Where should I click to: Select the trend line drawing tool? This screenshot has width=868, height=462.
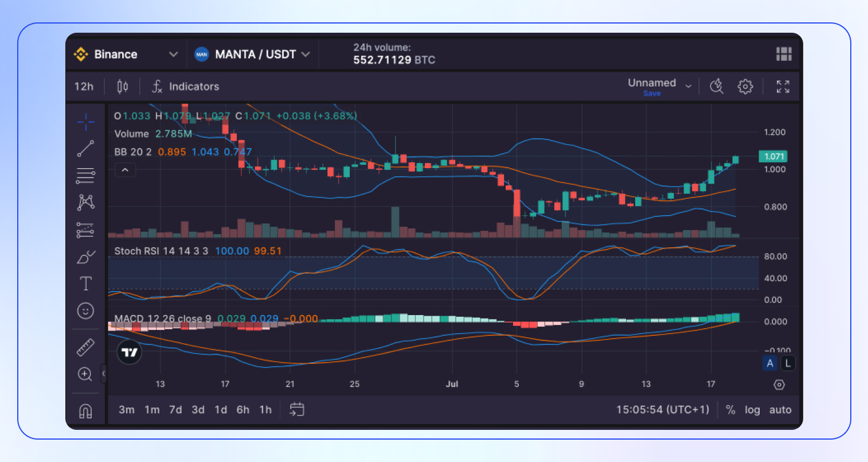[x=85, y=149]
